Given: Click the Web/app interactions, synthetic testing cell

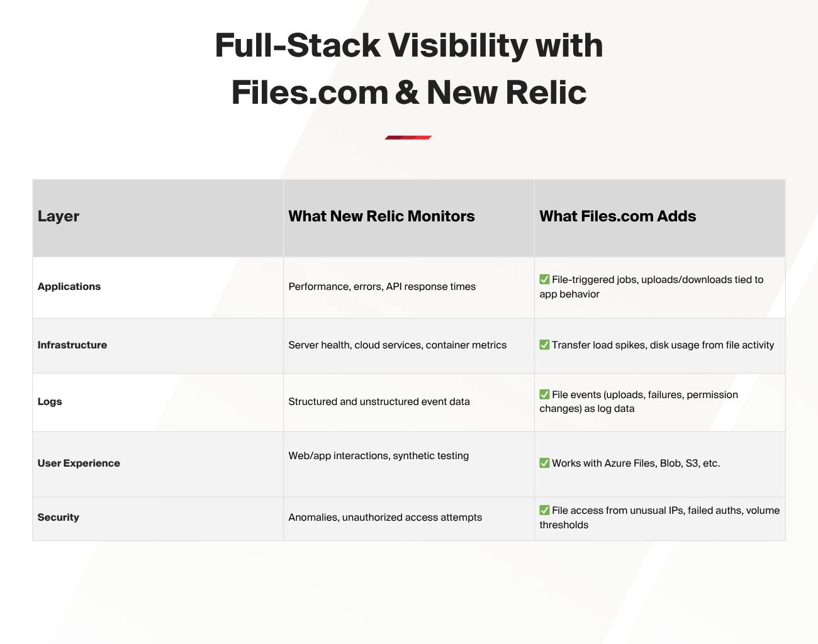Looking at the screenshot, I should pos(378,455).
